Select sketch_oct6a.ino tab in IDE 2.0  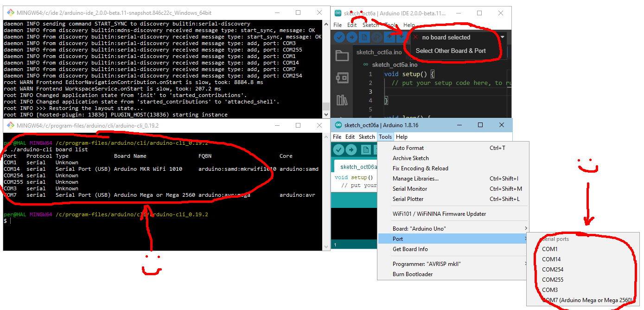pos(379,52)
